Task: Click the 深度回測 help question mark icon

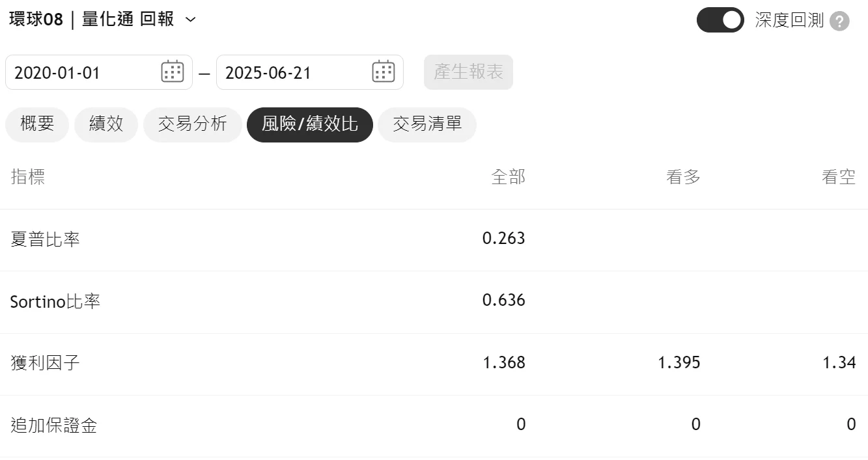Action: coord(840,21)
